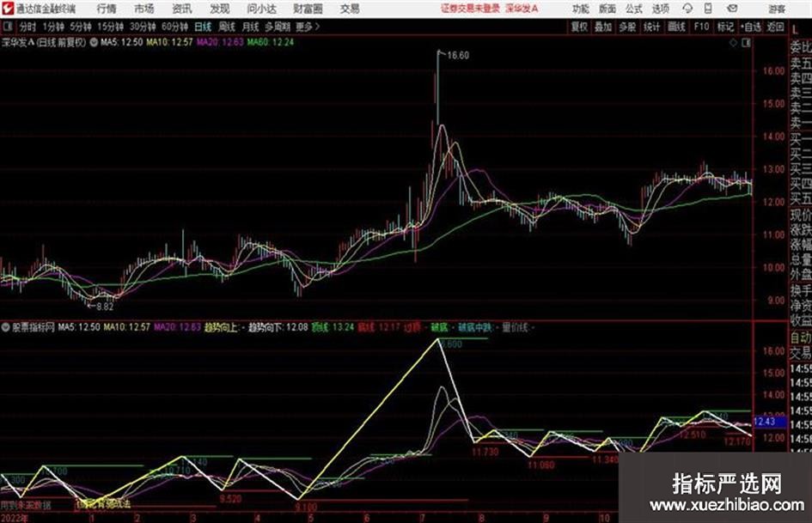Select the 月线 monthly chart tab
Image resolution: width=812 pixels, height=523 pixels.
(250, 27)
